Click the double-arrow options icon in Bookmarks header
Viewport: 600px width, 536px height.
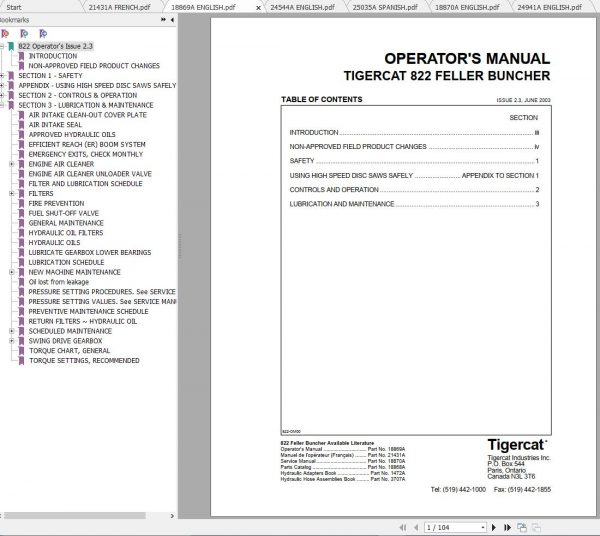pos(163,20)
